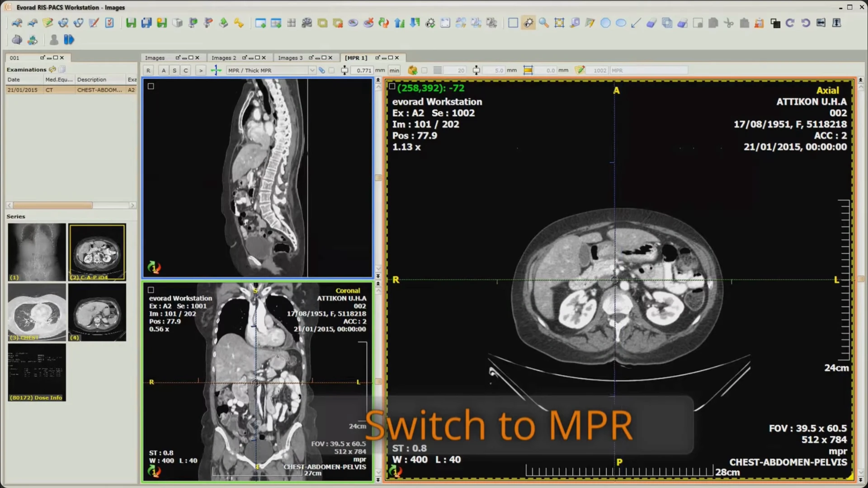868x488 pixels.
Task: Tick the checkbox beside the 3D box icon
Action: coord(424,70)
